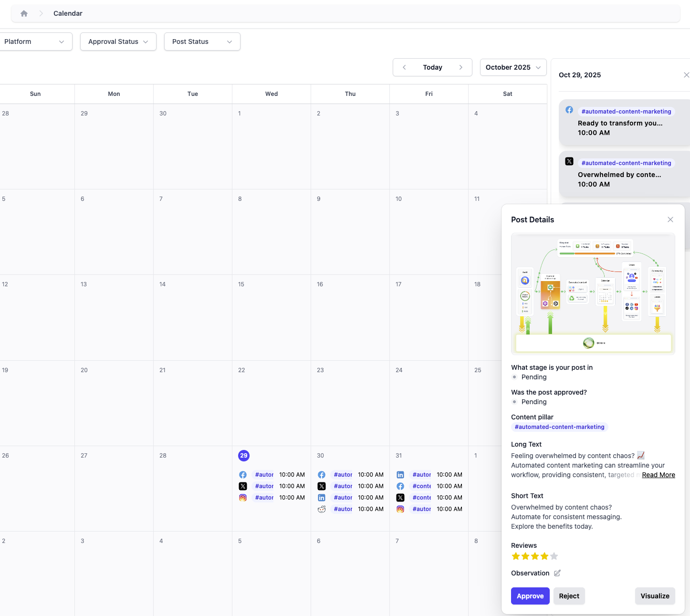Close the Post Details panel
The image size is (690, 616).
tap(670, 219)
